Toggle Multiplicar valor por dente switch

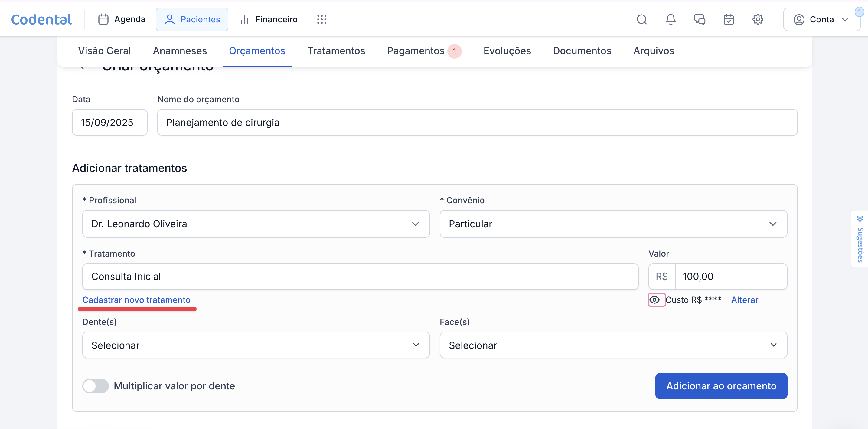pos(96,386)
